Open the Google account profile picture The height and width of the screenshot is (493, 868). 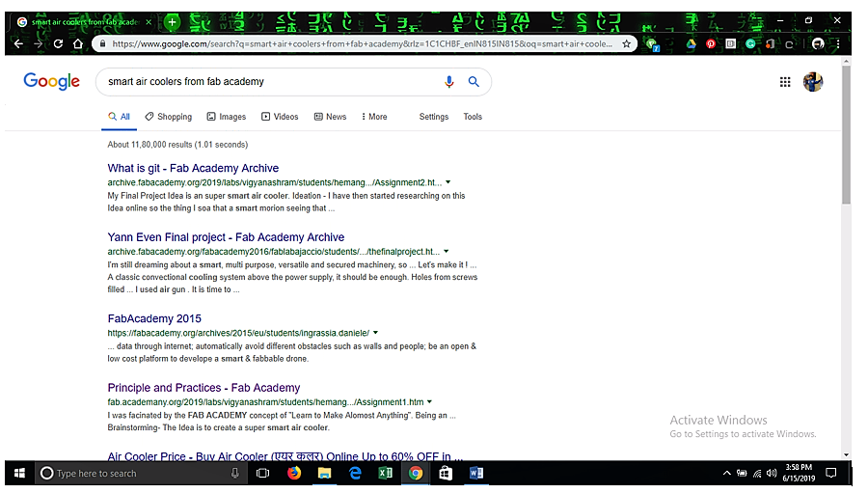[x=813, y=82]
